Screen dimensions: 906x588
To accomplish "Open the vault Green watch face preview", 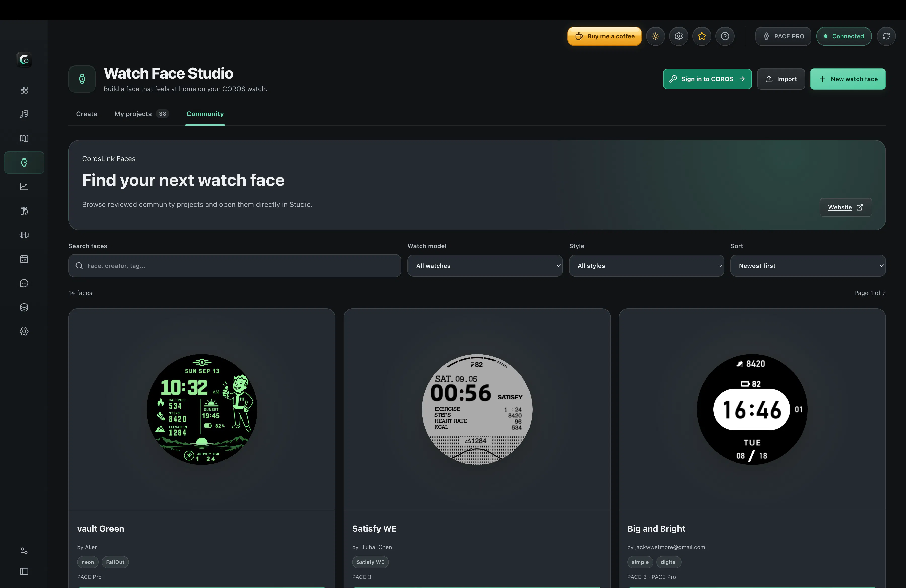I will (x=202, y=409).
